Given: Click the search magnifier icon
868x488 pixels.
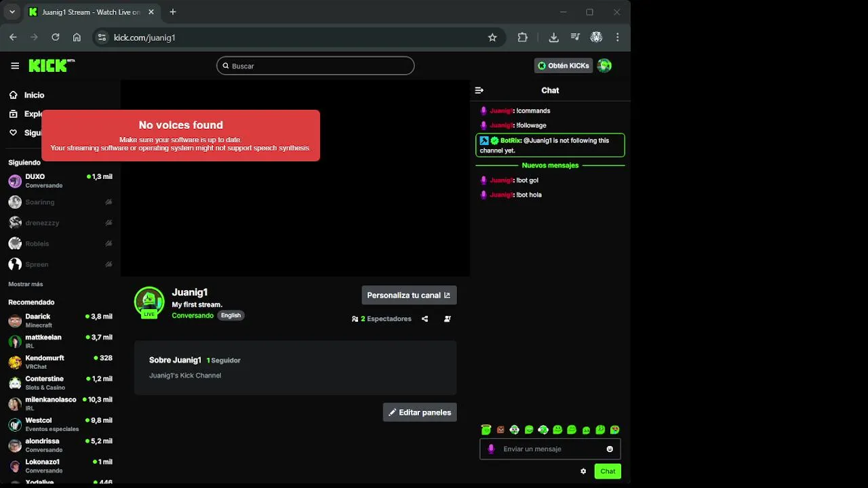Looking at the screenshot, I should click(226, 66).
